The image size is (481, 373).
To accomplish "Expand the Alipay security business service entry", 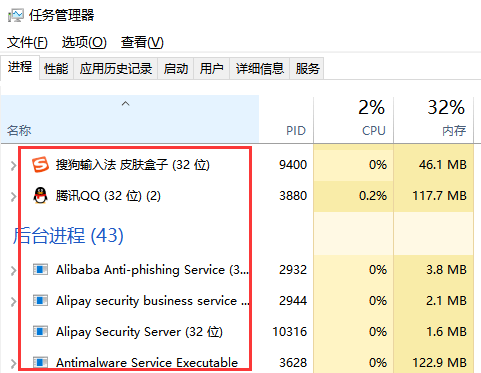I will coord(13,301).
